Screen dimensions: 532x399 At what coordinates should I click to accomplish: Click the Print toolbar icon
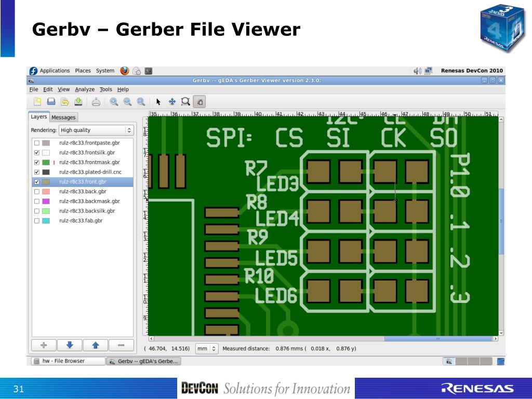(96, 101)
